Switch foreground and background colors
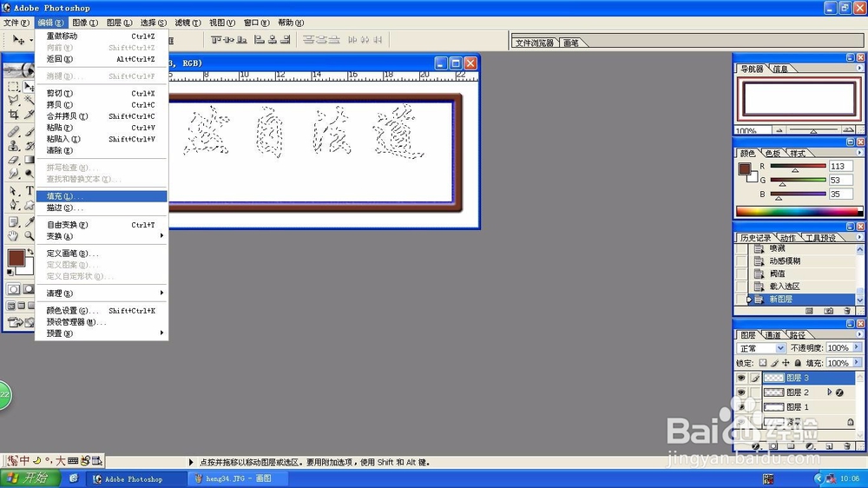 click(30, 252)
